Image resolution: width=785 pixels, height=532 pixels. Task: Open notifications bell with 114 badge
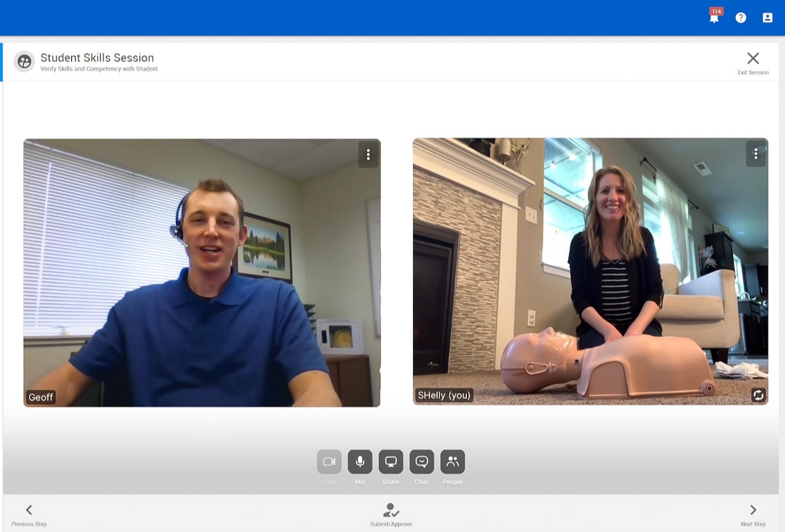coord(714,17)
